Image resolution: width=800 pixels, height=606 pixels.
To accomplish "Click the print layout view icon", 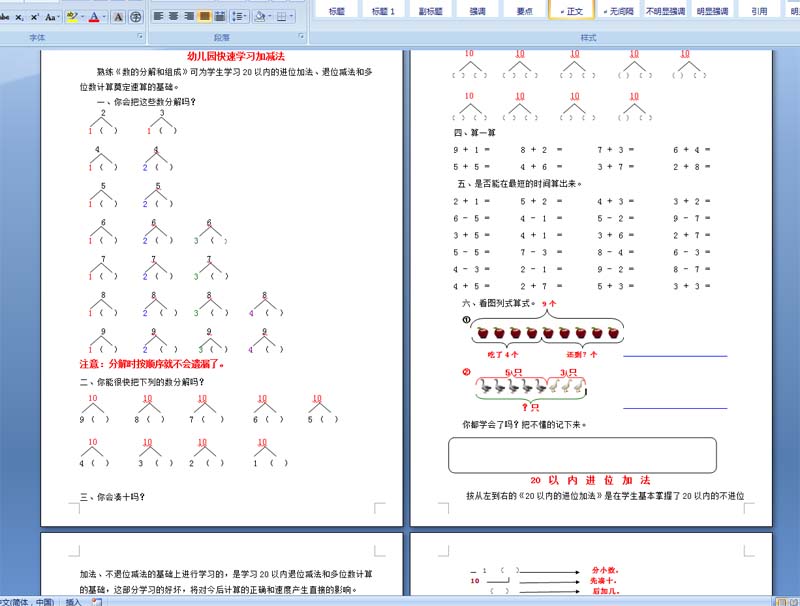I will coord(781,602).
